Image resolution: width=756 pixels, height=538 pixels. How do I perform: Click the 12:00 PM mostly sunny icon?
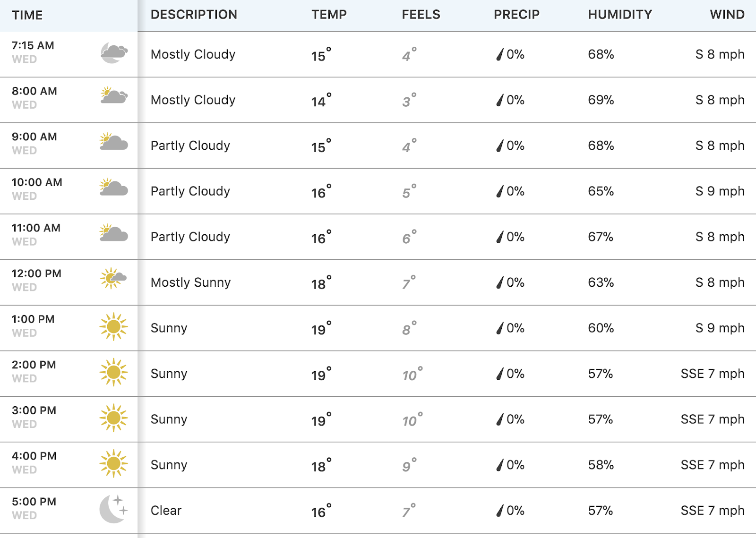113,278
